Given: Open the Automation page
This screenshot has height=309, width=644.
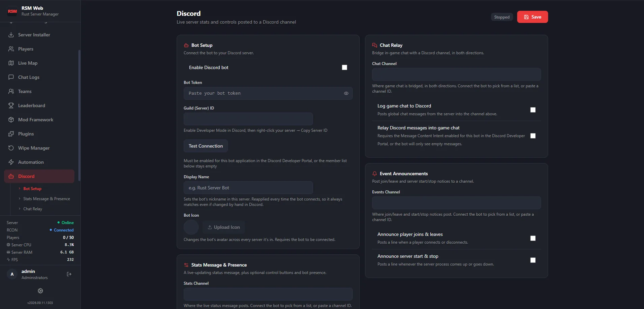Looking at the screenshot, I should pyautogui.click(x=39, y=162).
